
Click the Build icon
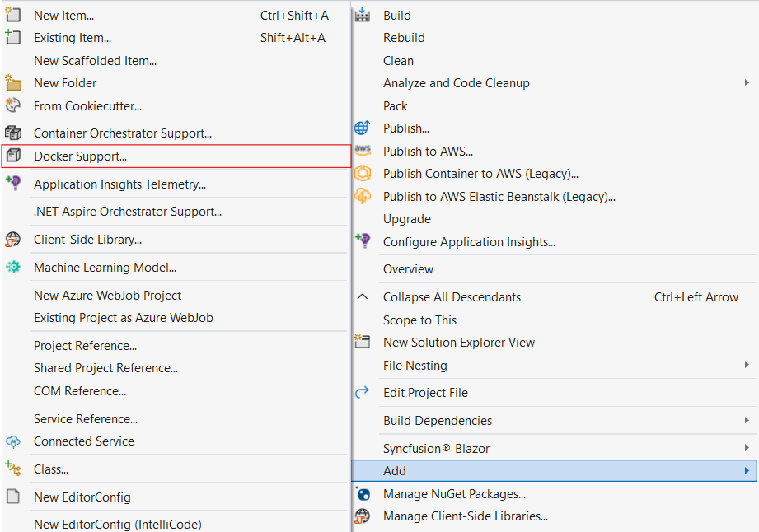pos(362,15)
